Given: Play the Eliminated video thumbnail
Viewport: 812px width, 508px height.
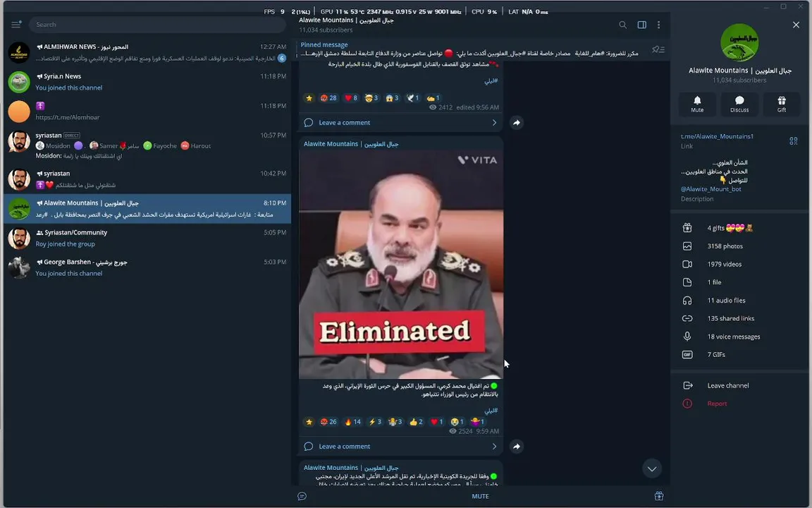Looking at the screenshot, I should pyautogui.click(x=401, y=265).
